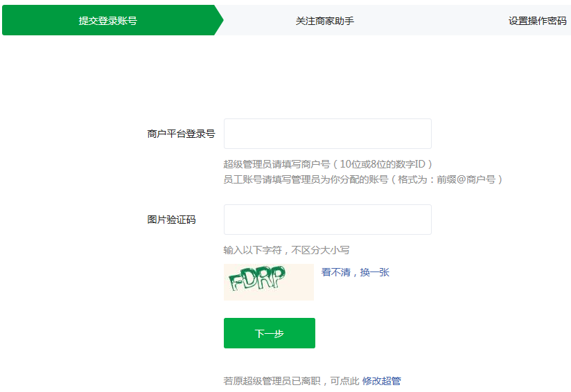Click the "输入以下字符" captcha hint
Image resolution: width=571 pixels, height=392 pixels.
[x=255, y=250]
